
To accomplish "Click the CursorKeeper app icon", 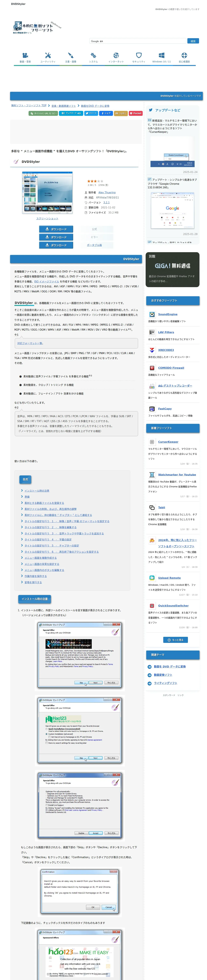I will pyautogui.click(x=152, y=442).
